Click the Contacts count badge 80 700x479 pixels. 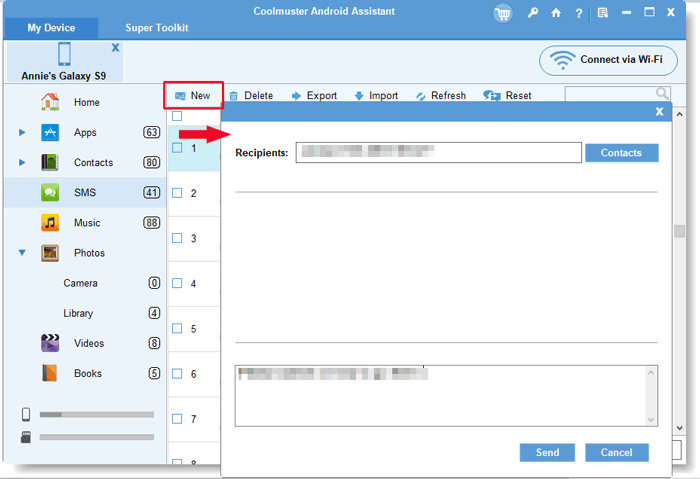pyautogui.click(x=152, y=162)
